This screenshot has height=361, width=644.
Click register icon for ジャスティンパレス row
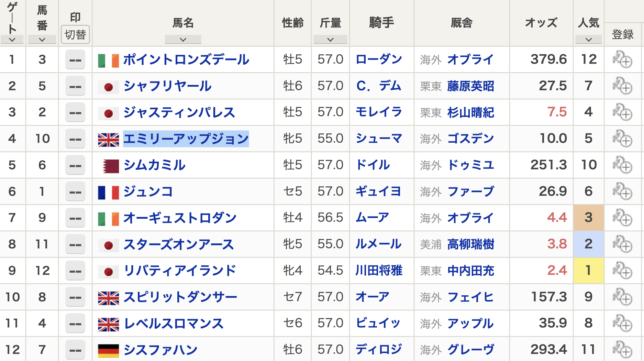622,112
